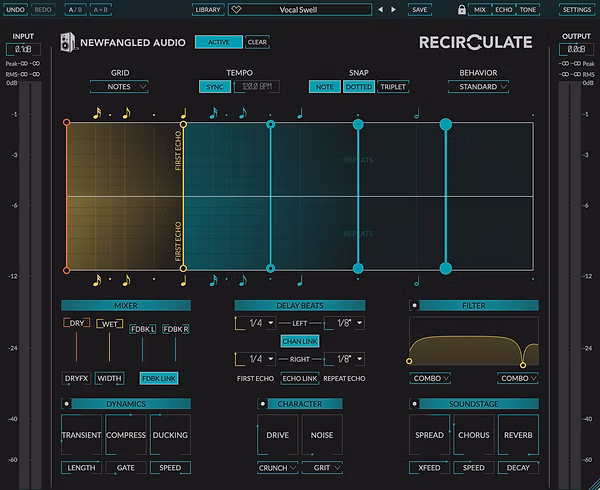Open the GRID Notes dropdown
The width and height of the screenshot is (600, 490).
(119, 87)
